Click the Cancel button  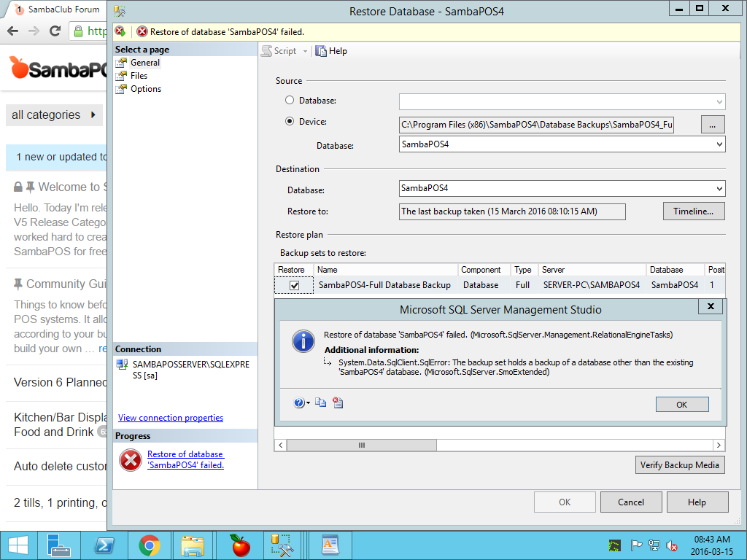click(x=631, y=502)
